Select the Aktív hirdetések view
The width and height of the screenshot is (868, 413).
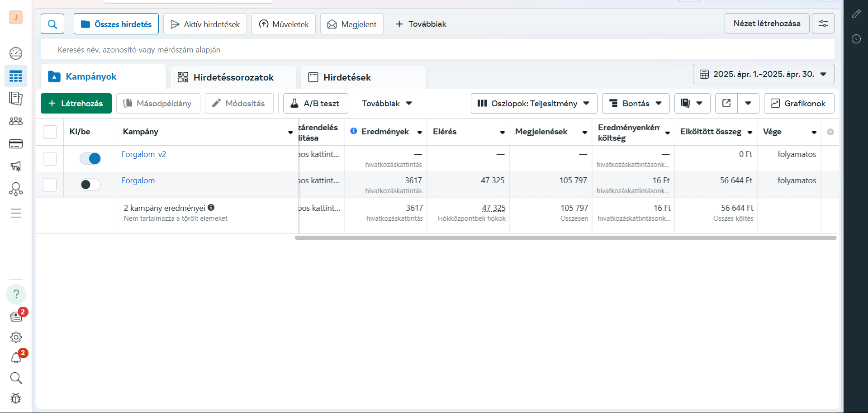[x=205, y=24]
